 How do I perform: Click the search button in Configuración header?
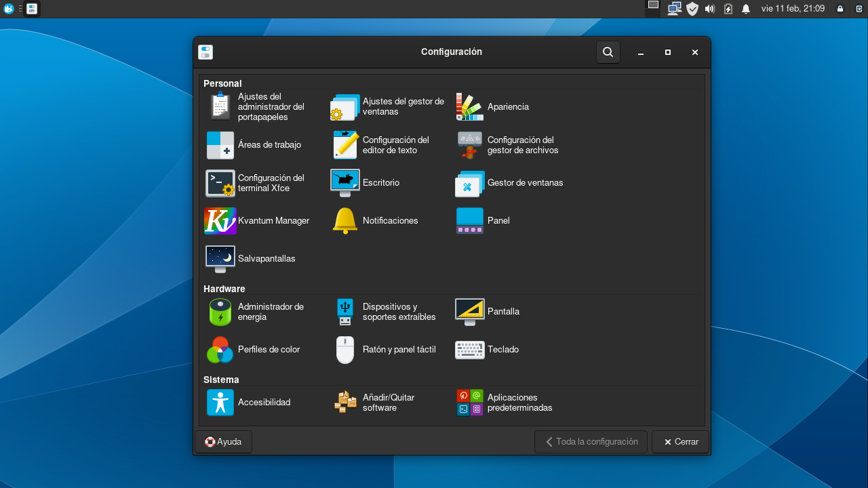click(x=608, y=52)
